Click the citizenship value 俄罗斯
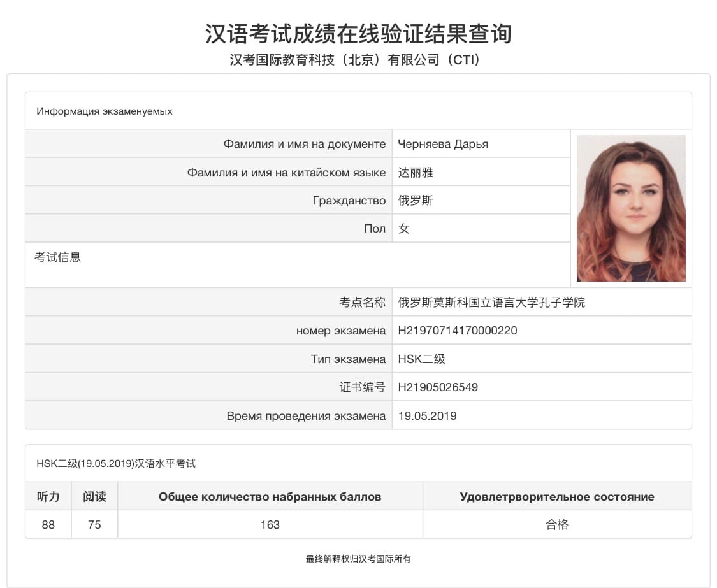 point(416,201)
